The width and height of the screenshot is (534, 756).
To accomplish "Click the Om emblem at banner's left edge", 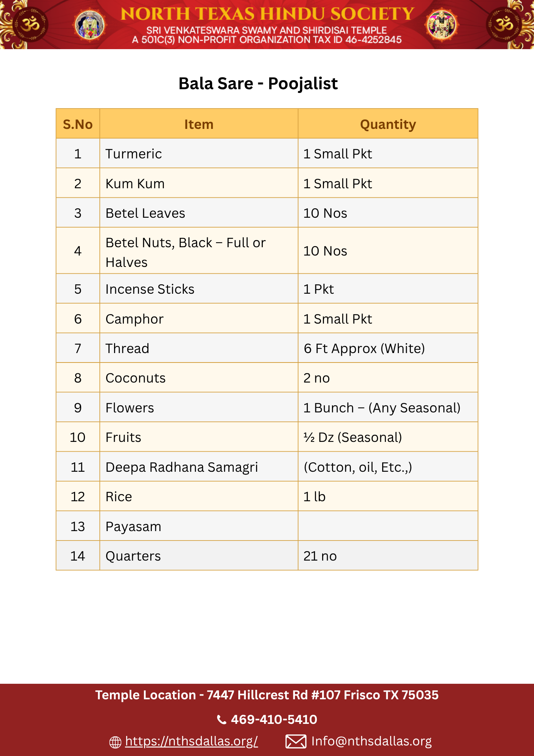I will pyautogui.click(x=29, y=25).
